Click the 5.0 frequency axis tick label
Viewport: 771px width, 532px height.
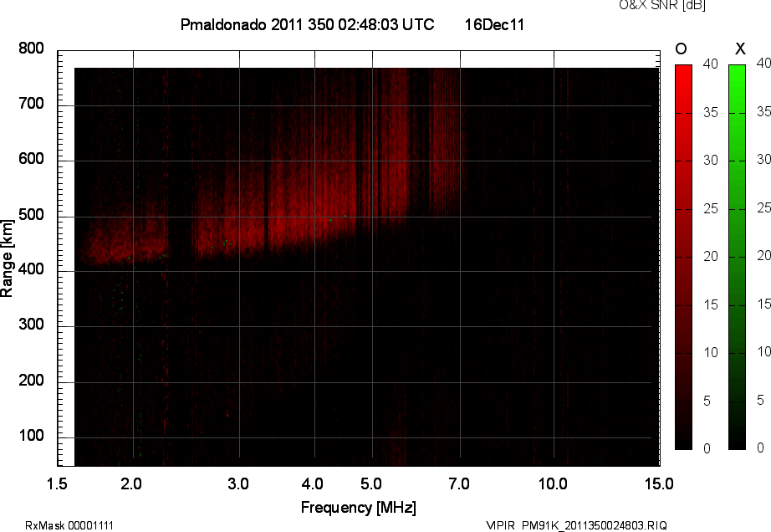(372, 483)
